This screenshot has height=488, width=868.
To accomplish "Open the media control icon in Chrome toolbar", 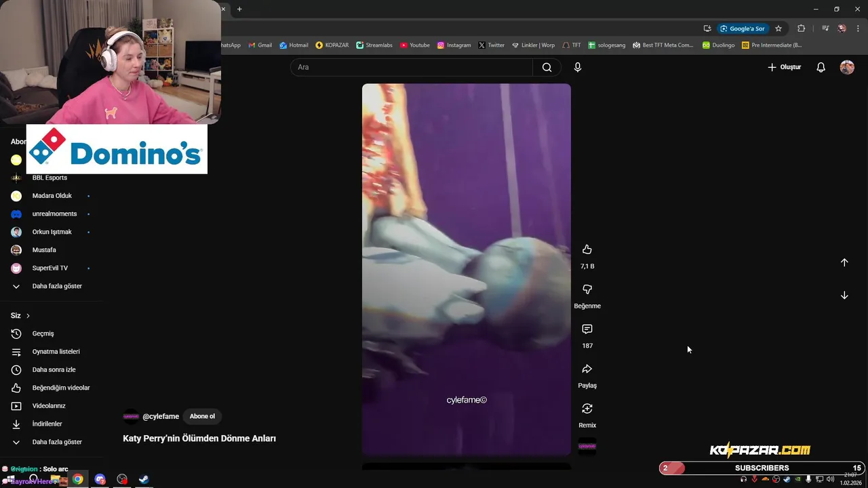I will [825, 28].
